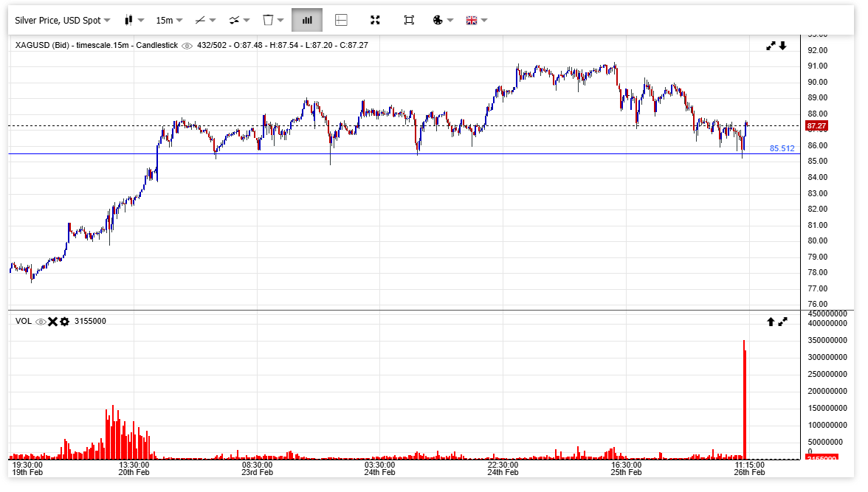Click the 85.512 horizontal line label
Viewport: 868px width, 492px height.
[x=782, y=148]
